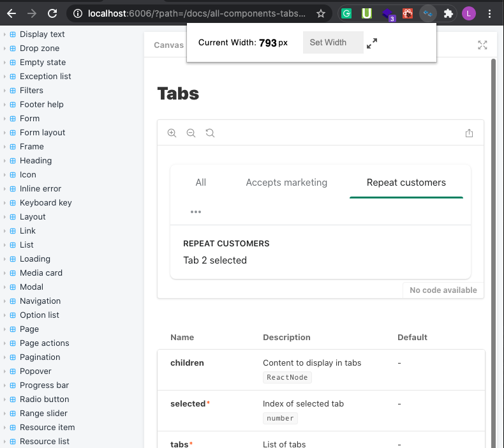Expand the Drop zone tree item
This screenshot has height=448, width=504.
[x=4, y=49]
